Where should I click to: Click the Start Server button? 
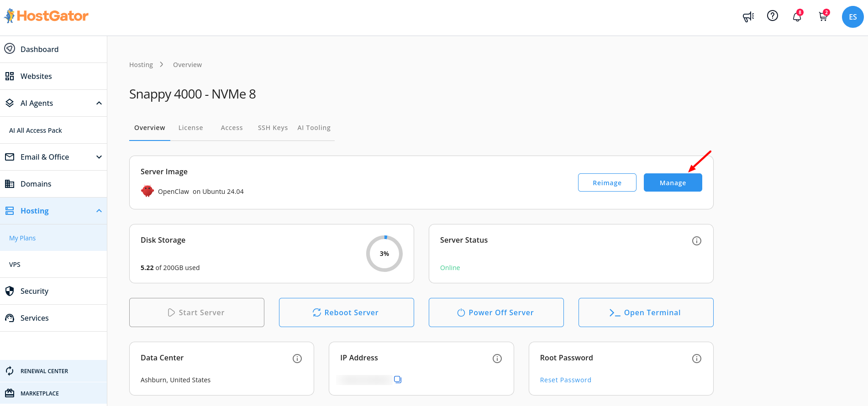click(x=197, y=312)
